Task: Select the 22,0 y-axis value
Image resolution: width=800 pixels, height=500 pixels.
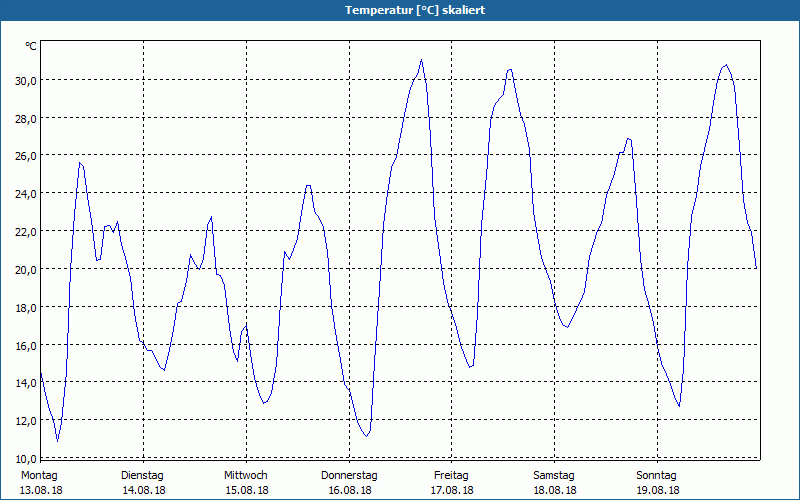Action: pos(26,232)
